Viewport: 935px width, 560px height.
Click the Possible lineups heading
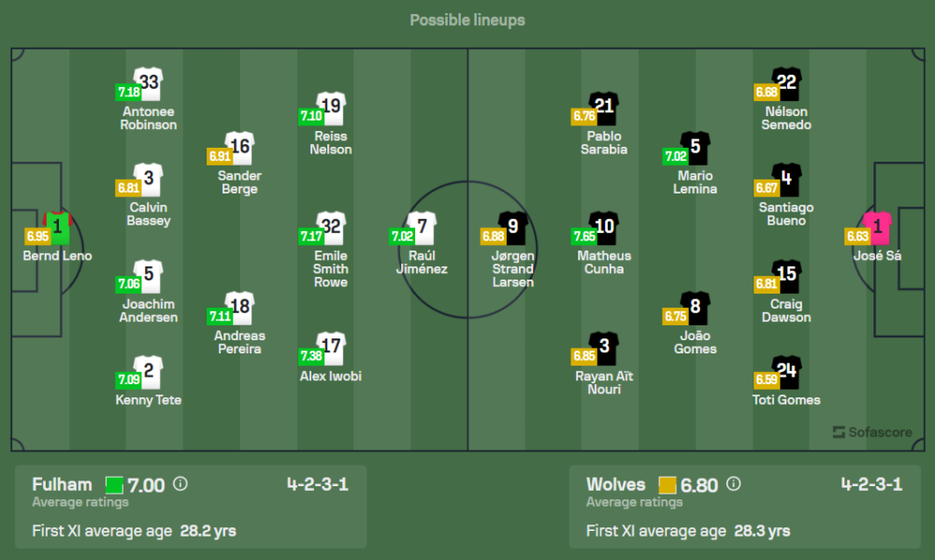pos(467,20)
